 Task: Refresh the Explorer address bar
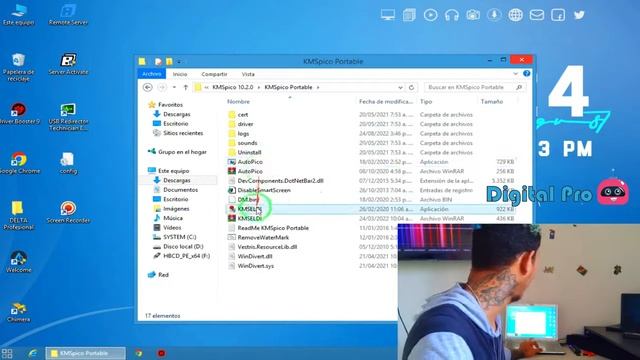pos(411,87)
